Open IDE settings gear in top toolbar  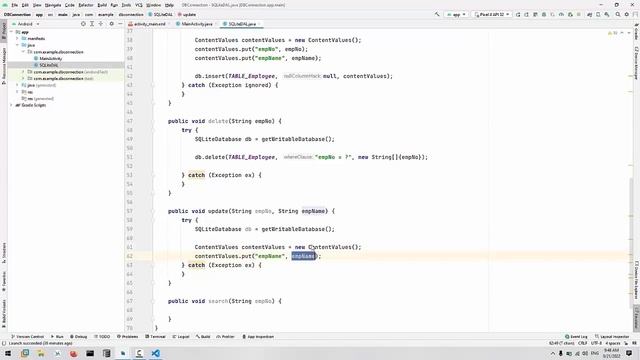(627, 14)
